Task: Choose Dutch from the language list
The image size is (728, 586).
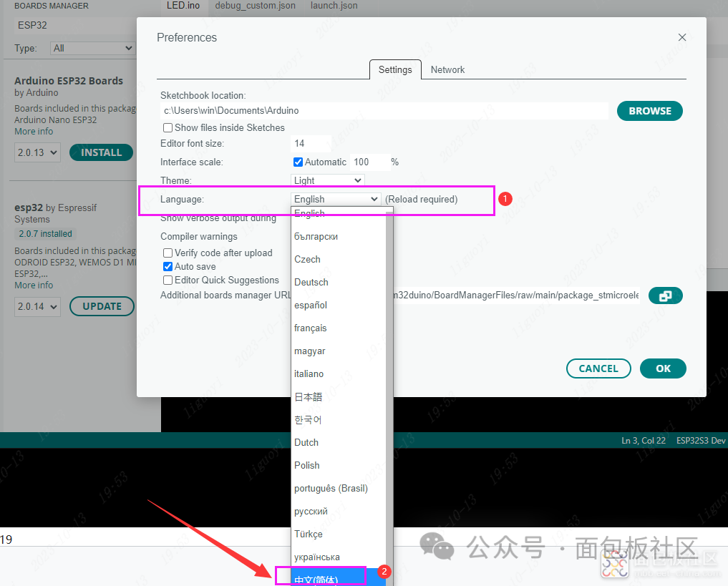Action: coord(339,442)
